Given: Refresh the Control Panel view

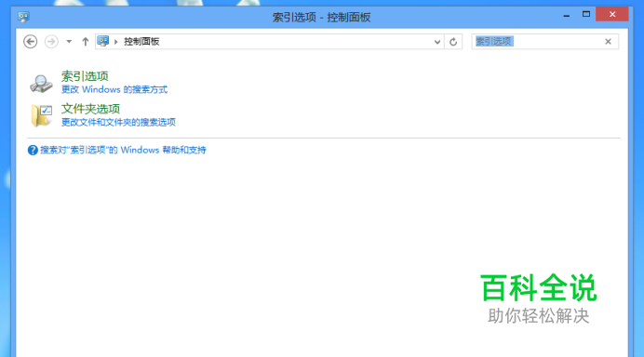Looking at the screenshot, I should 453,42.
